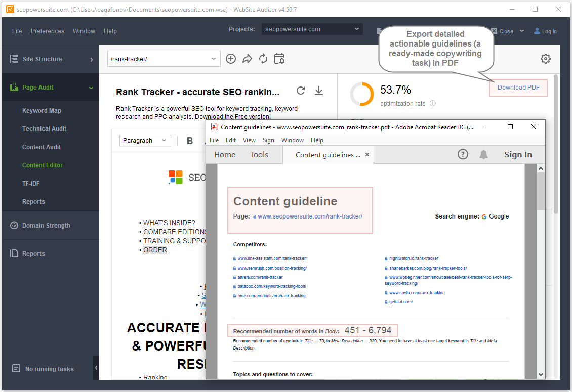Click the PDF vertical scrollbar thumb
The width and height of the screenshot is (572, 392).
[541, 191]
